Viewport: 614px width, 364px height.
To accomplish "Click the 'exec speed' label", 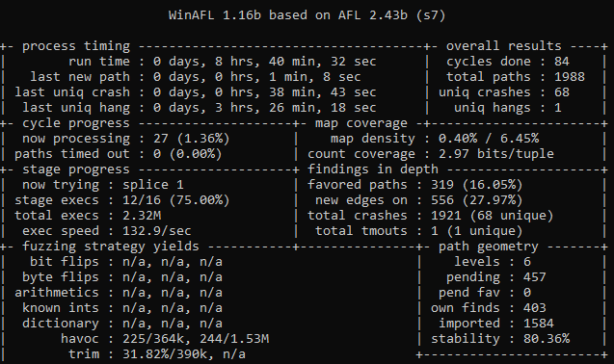I will click(61, 231).
